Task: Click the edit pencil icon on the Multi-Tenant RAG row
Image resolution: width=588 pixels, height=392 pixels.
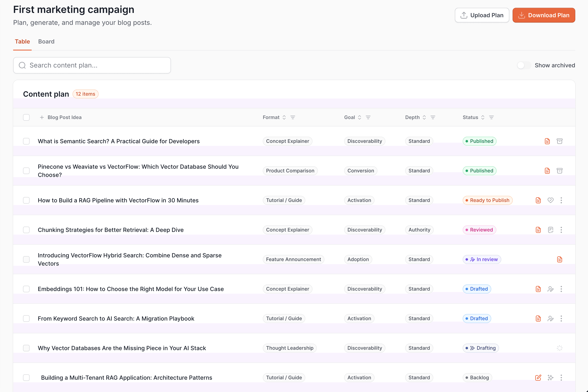Action: pyautogui.click(x=538, y=377)
